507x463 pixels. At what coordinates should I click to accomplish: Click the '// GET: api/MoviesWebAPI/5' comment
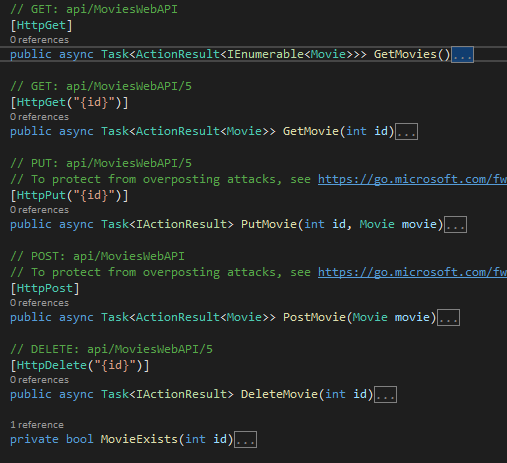click(x=101, y=87)
